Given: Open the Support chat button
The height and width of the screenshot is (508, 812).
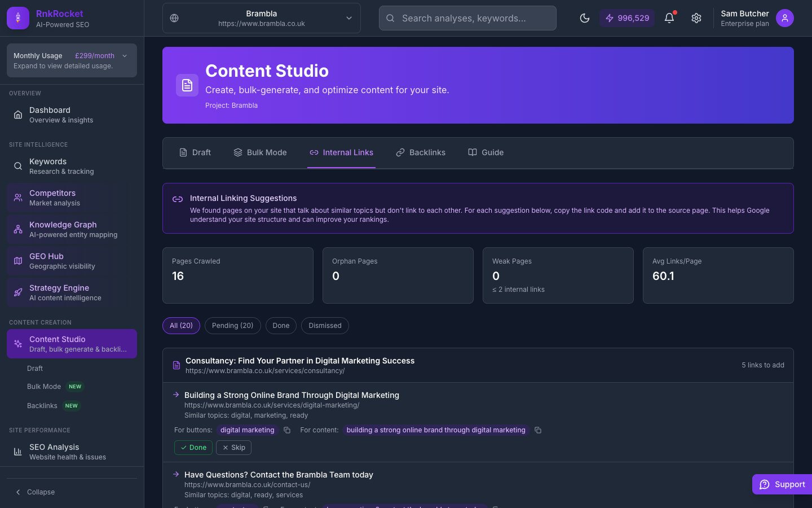Looking at the screenshot, I should [782, 484].
